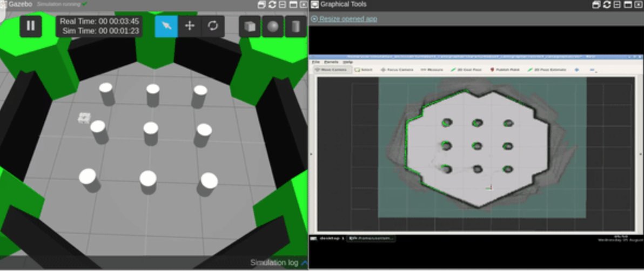Open the Help menu in RViz
644x271 pixels.
pyautogui.click(x=347, y=62)
